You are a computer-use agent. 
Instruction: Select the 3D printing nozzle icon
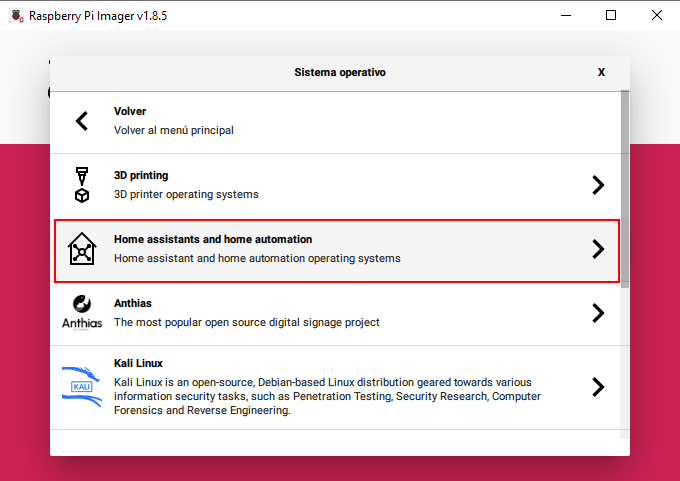[x=82, y=185]
